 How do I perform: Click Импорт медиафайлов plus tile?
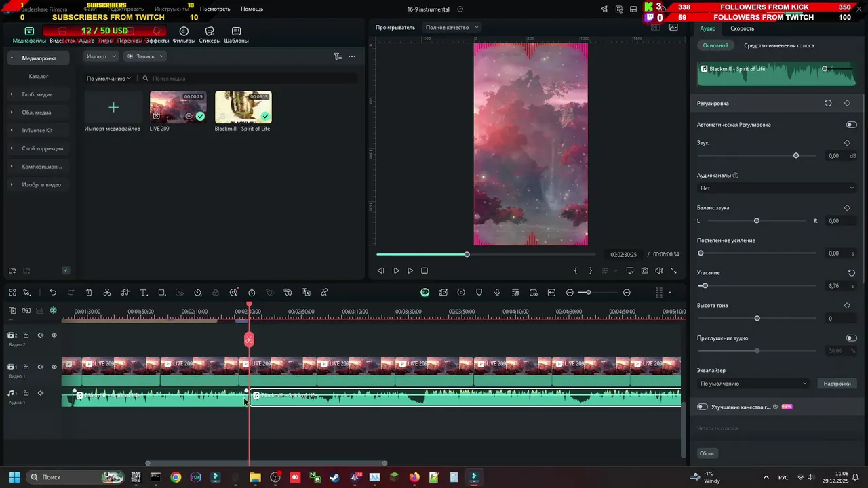[113, 107]
